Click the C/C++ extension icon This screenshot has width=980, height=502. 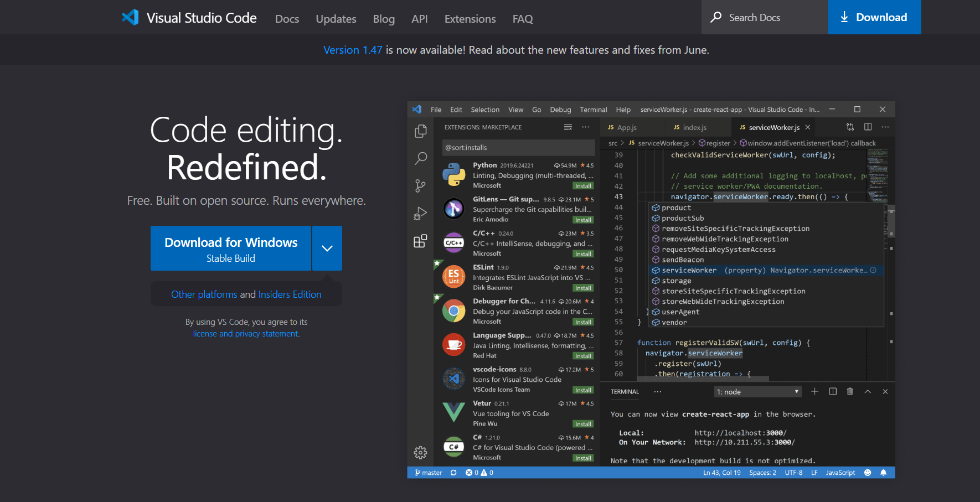coord(454,242)
